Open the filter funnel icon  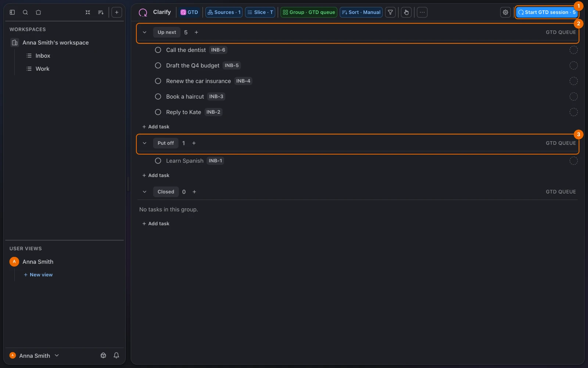(390, 12)
